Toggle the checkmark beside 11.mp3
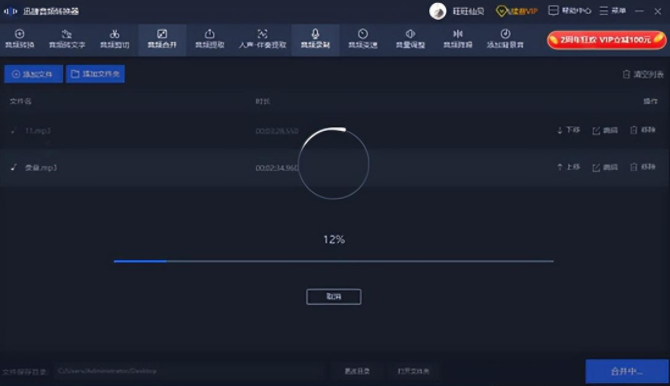Image resolution: width=670 pixels, height=386 pixels. click(13, 131)
